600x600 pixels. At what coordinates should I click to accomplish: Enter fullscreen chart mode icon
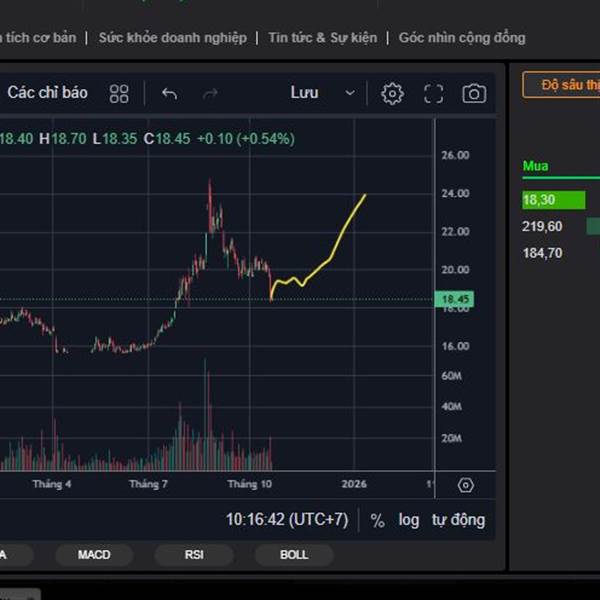click(x=434, y=94)
